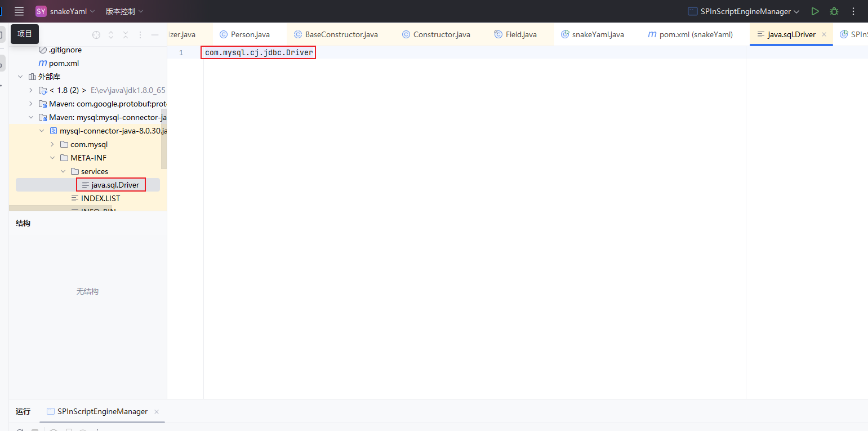Click the green Run button
This screenshot has width=868, height=431.
pos(815,11)
